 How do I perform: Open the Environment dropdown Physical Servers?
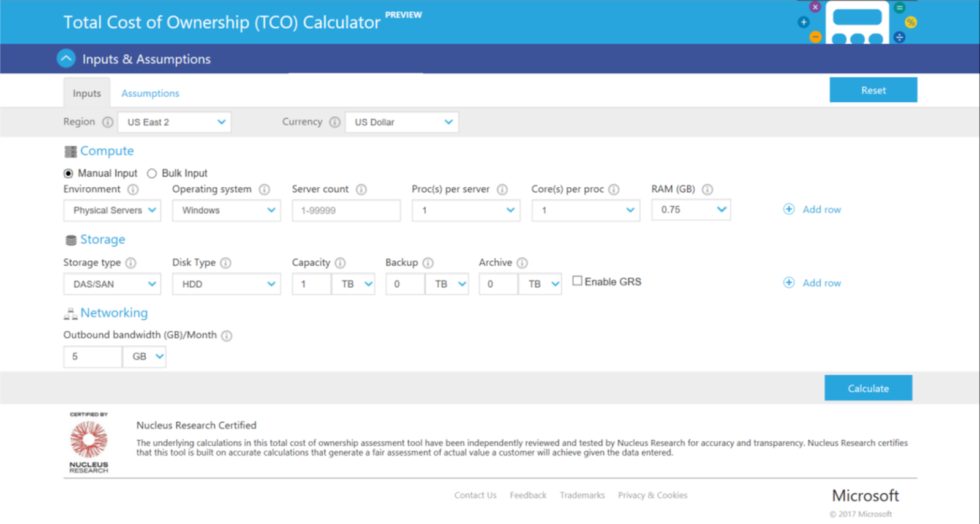[x=112, y=210]
